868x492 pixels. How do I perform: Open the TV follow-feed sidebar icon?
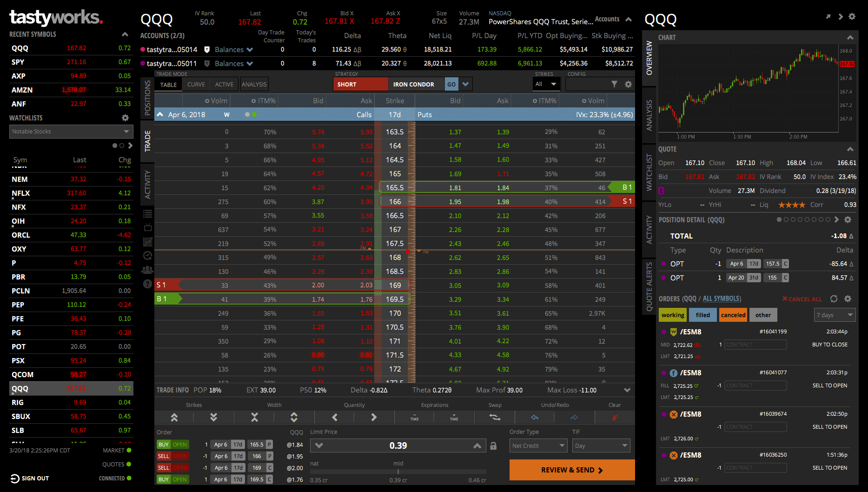tap(147, 227)
